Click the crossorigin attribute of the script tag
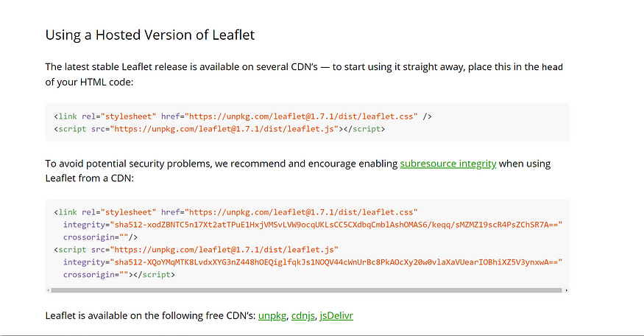 coord(96,275)
